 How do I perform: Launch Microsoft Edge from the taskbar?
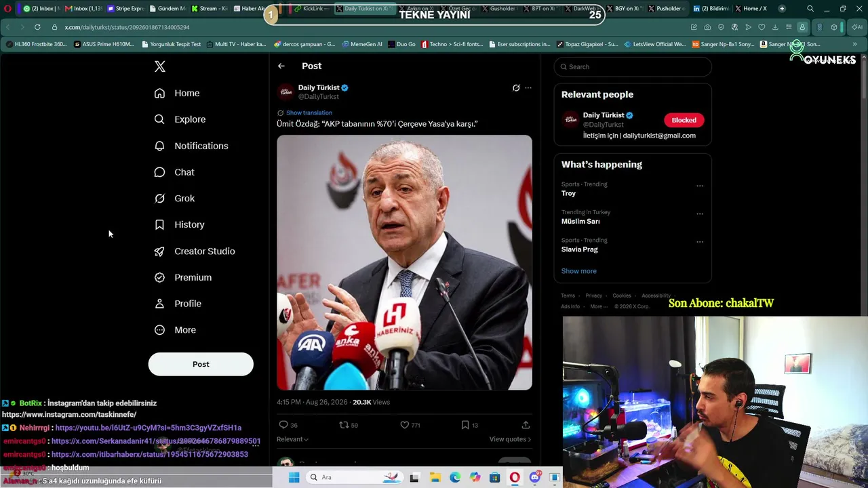[455, 477]
